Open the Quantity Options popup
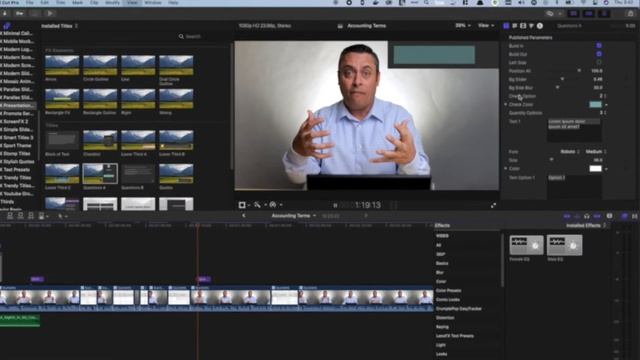The width and height of the screenshot is (640, 360). [x=602, y=113]
